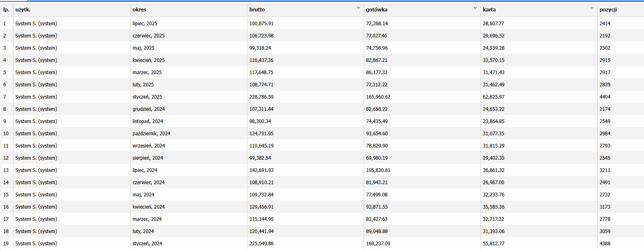Select pozycji value 4404
Screen dimensions: 644x251
point(605,97)
